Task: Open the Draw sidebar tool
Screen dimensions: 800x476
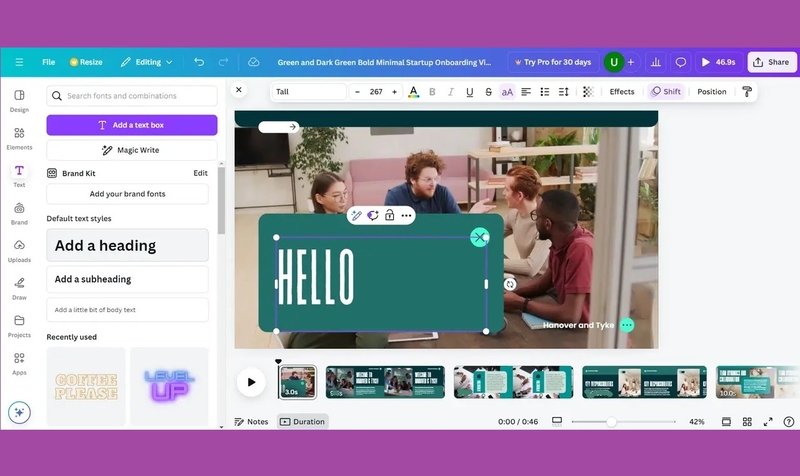Action: (19, 288)
